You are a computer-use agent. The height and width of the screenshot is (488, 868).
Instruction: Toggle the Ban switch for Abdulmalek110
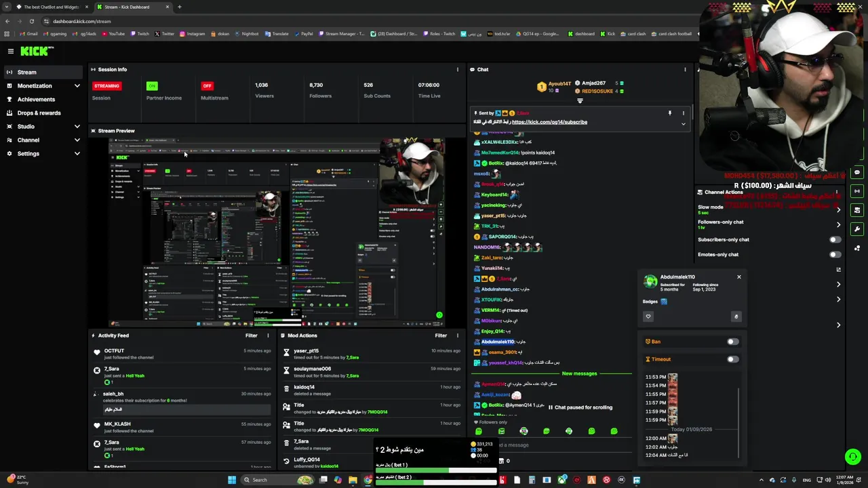pyautogui.click(x=732, y=342)
